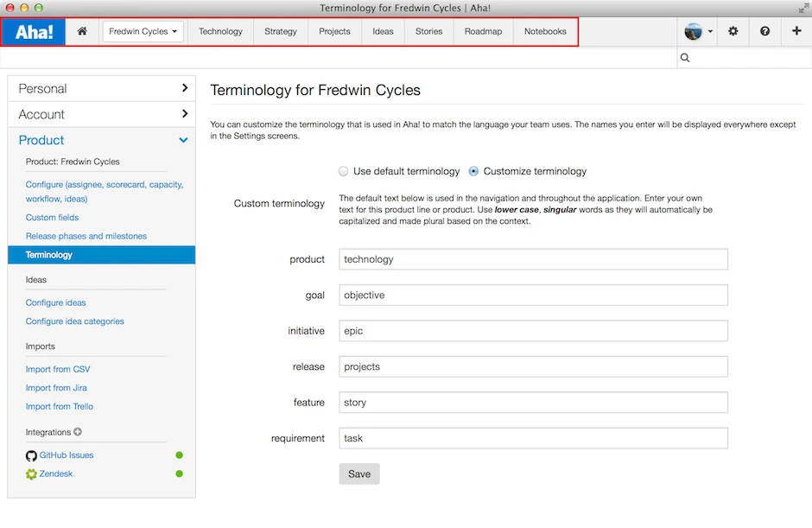Collapse the Product settings section
This screenshot has width=812, height=528.
click(102, 140)
